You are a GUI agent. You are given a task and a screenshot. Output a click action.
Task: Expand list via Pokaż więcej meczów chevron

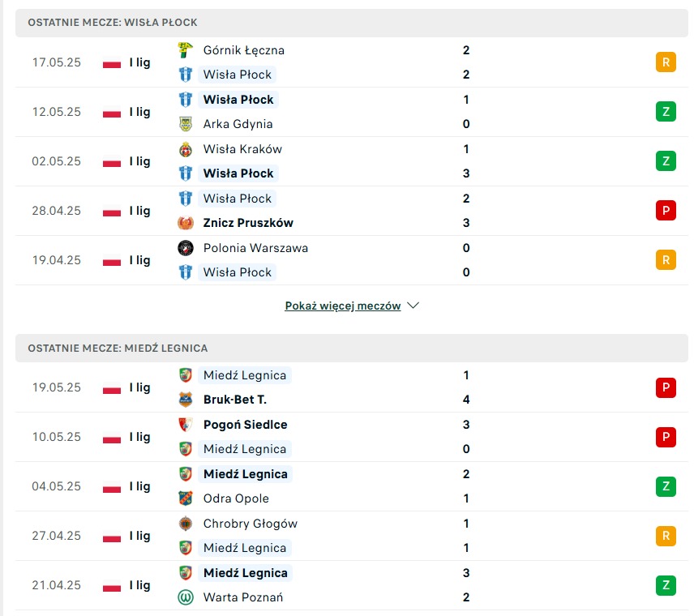pyautogui.click(x=413, y=306)
